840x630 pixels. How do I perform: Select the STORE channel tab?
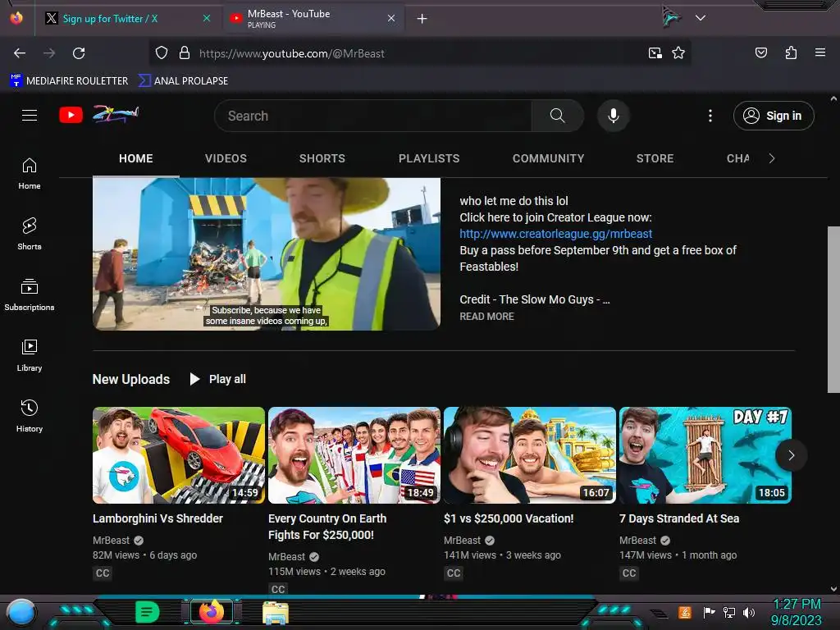tap(655, 158)
